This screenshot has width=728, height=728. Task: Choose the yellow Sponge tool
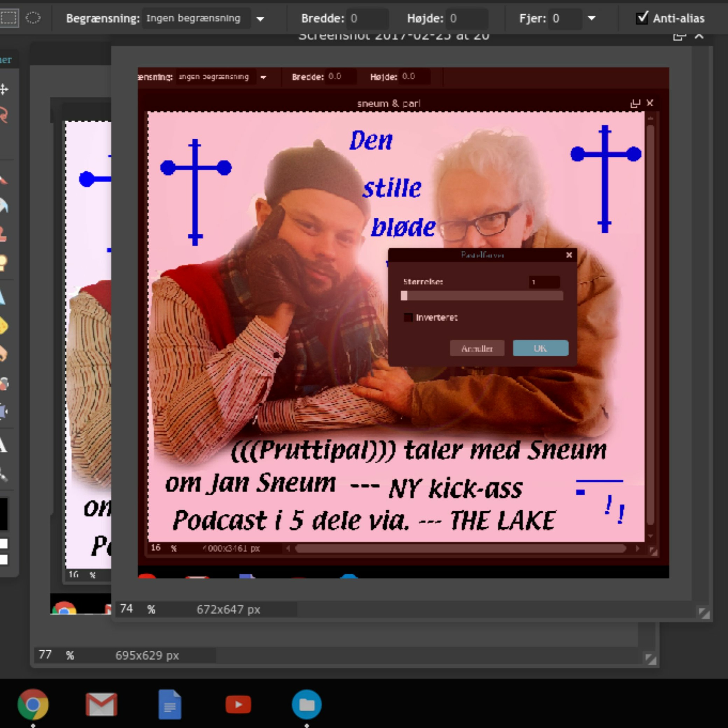point(3,326)
